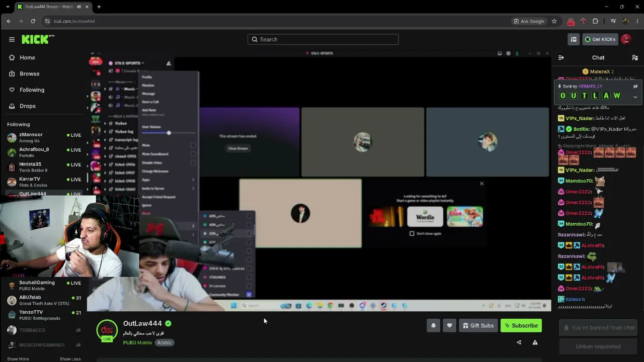Adjust the User Volume slider in Discord
644x362 pixels.
169,133
